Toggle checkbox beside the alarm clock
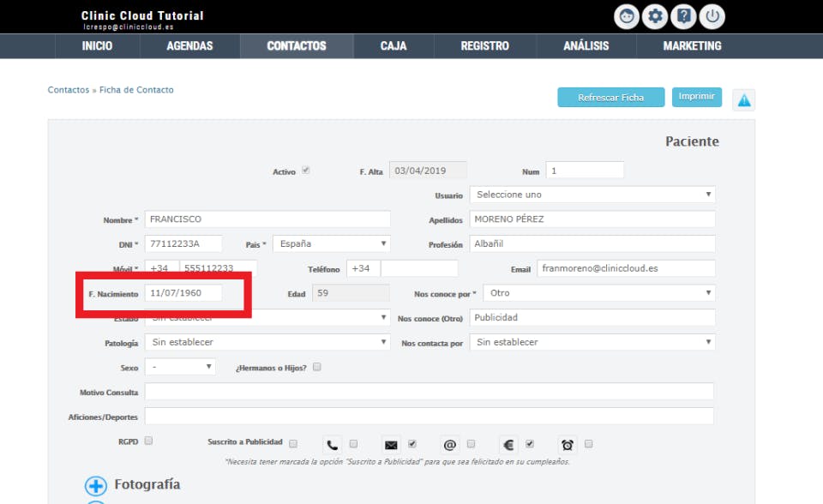This screenshot has width=823, height=504. tap(588, 444)
